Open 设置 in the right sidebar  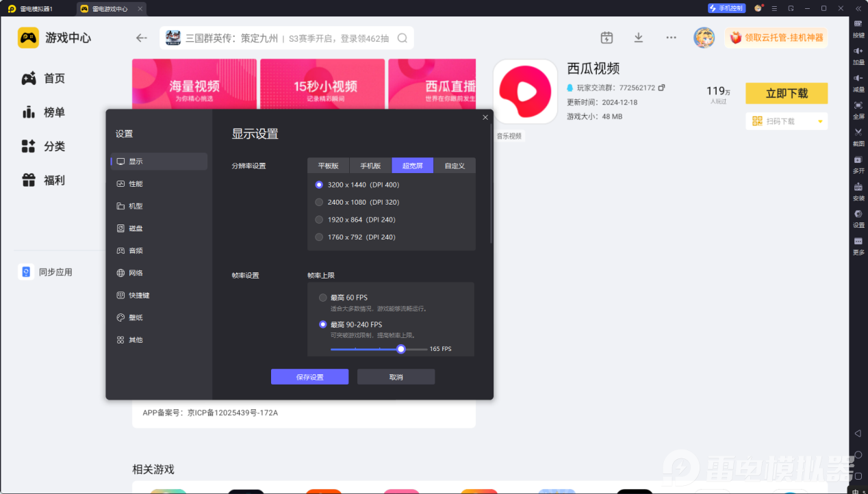point(858,218)
